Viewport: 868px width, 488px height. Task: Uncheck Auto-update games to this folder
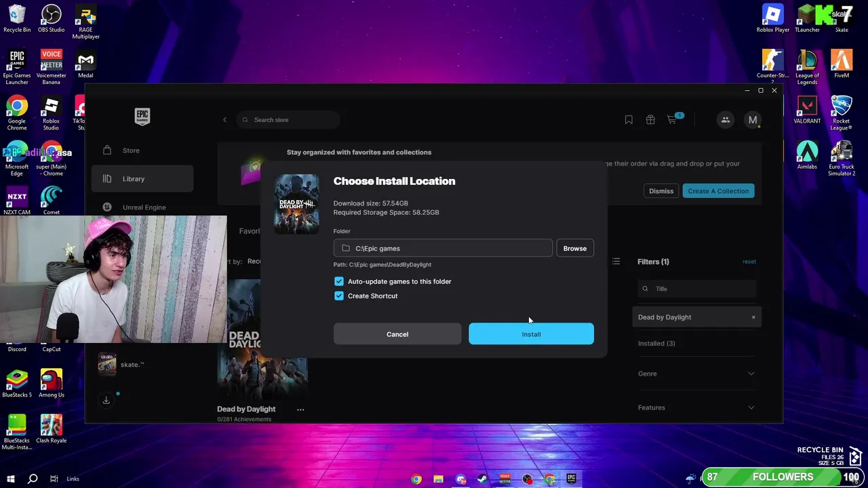pos(339,281)
